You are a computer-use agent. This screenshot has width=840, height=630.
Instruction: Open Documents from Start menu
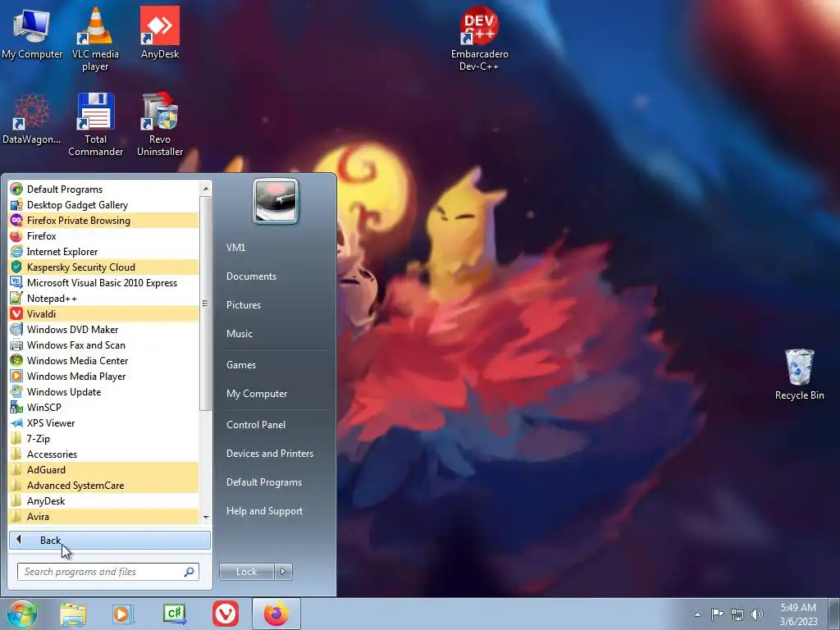click(x=251, y=276)
